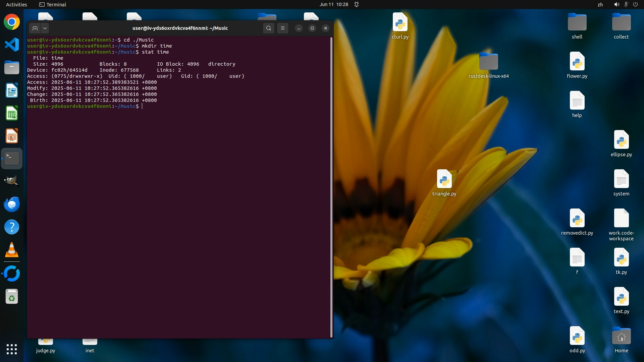Open VLC media player from the dock
644x362 pixels.
point(12,250)
